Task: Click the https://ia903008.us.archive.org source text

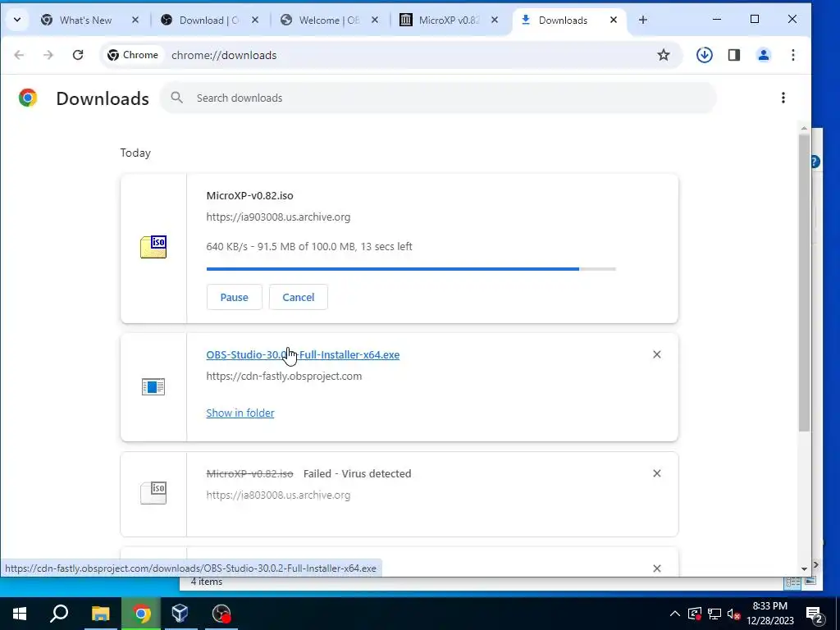Action: point(278,217)
